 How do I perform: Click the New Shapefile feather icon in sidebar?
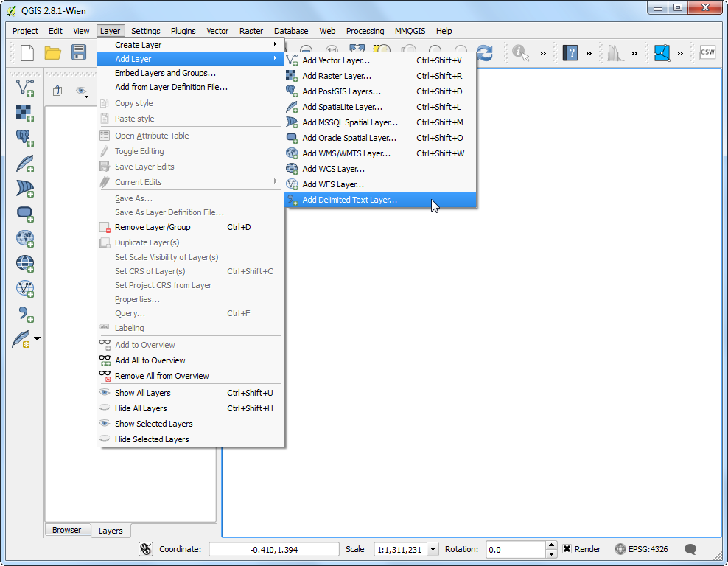21,340
